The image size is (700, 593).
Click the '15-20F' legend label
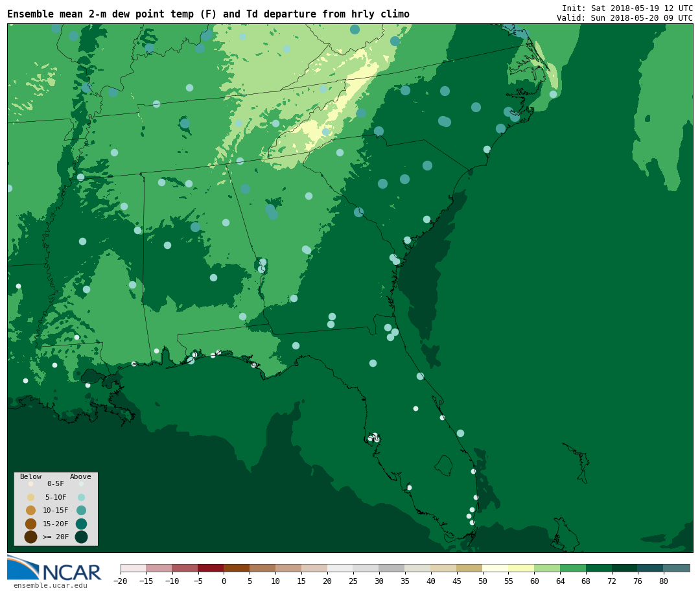tap(56, 524)
